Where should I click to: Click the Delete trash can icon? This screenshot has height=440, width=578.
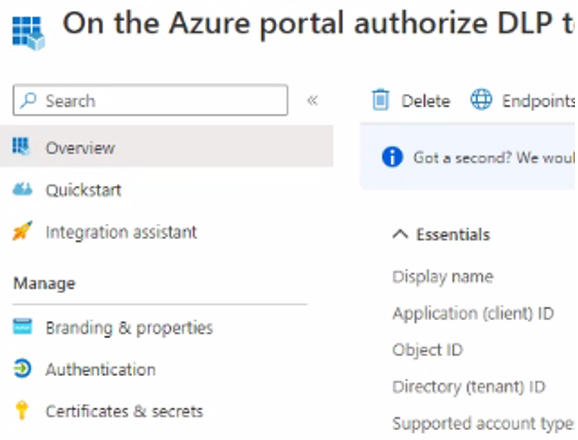(380, 100)
